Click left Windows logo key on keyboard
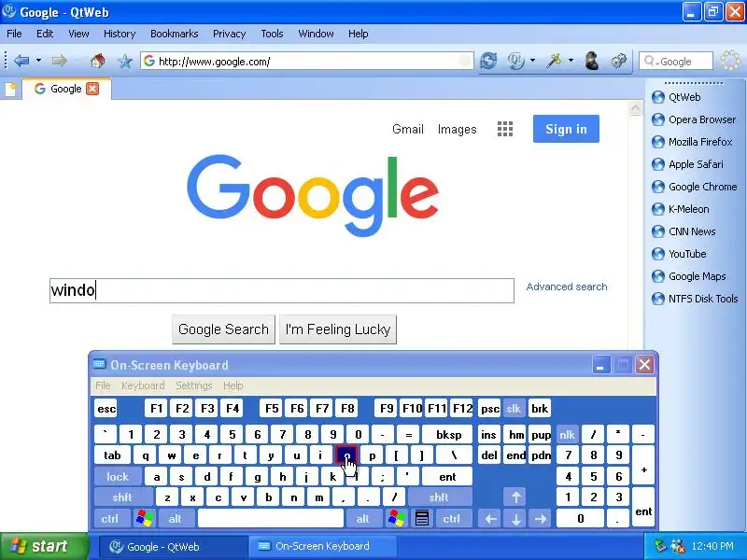 pos(145,518)
